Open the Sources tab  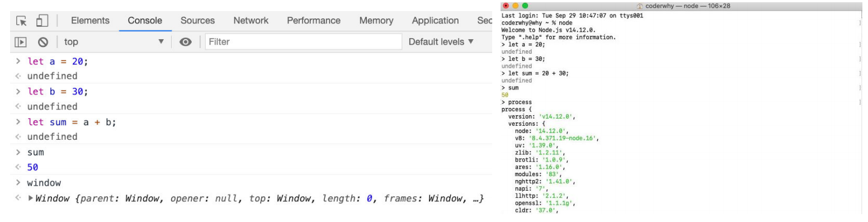click(197, 21)
